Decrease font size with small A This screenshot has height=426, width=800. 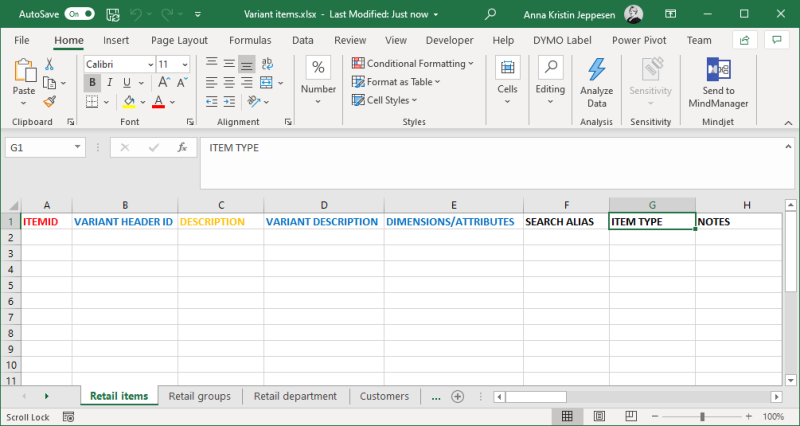(182, 83)
